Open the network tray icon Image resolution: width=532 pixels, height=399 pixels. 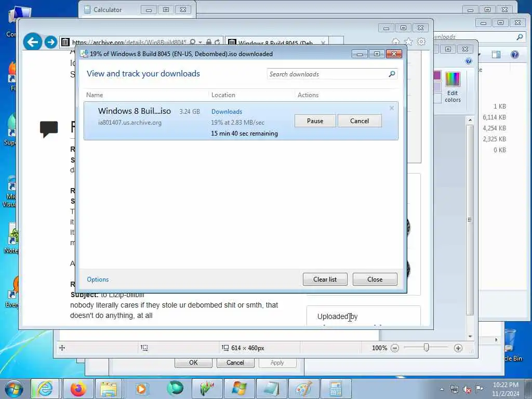(454, 389)
